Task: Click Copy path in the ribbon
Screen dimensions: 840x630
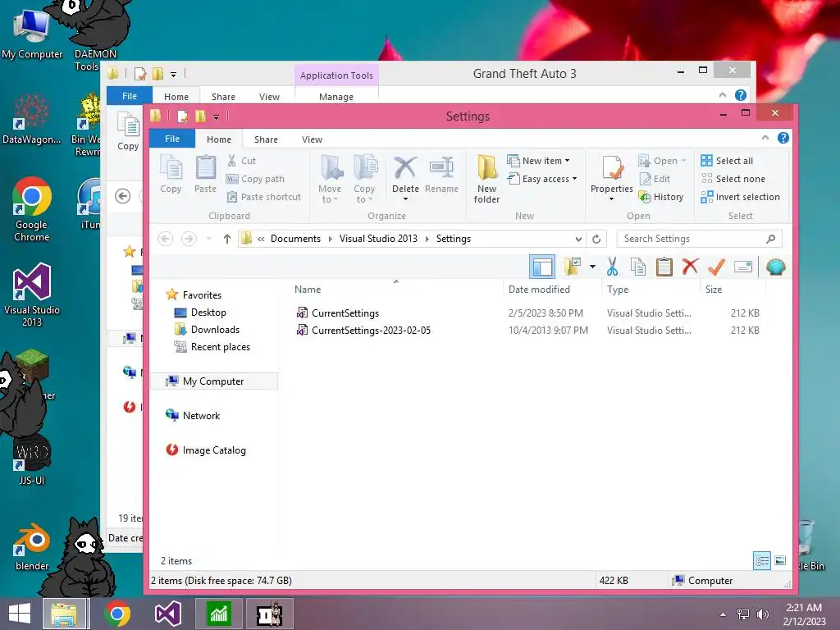Action: 256,179
